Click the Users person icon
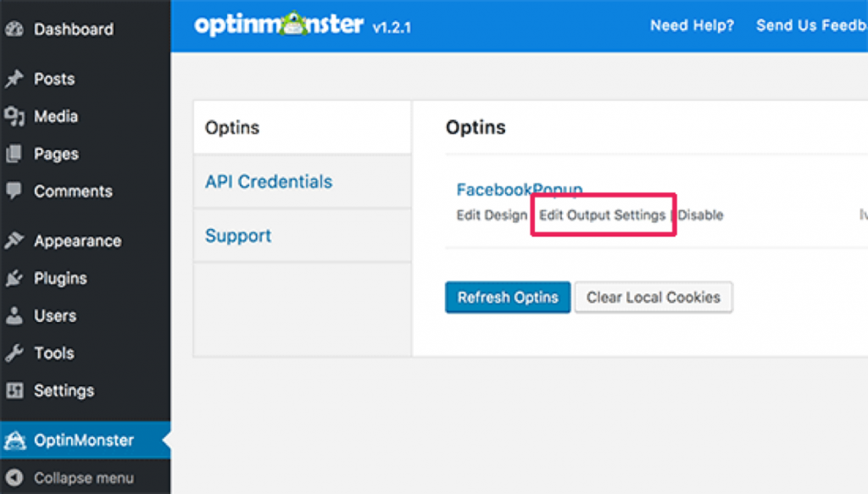The height and width of the screenshot is (494, 868). pyautogui.click(x=14, y=315)
